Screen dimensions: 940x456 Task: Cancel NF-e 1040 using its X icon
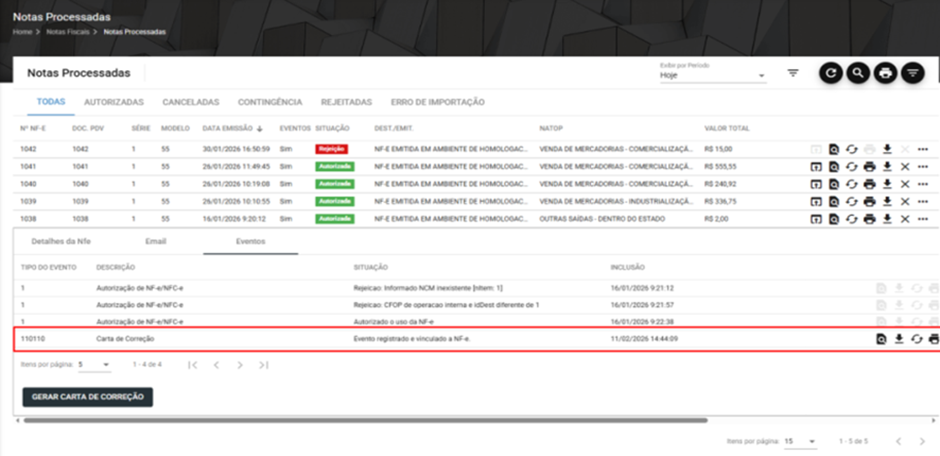point(905,184)
